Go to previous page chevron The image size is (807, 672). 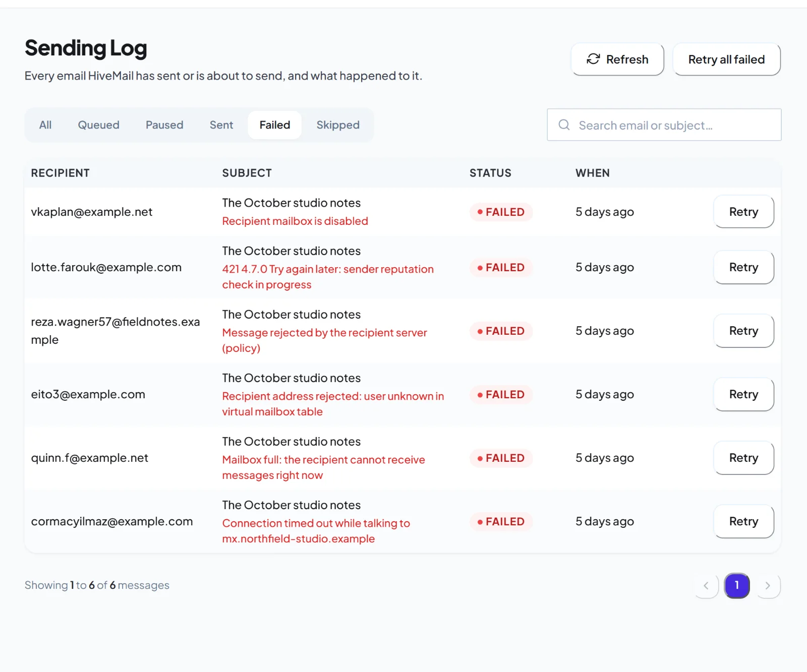[x=707, y=585]
